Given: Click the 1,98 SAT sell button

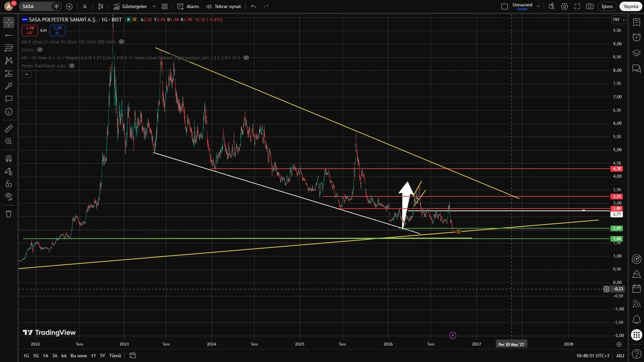Looking at the screenshot, I should tap(30, 30).
